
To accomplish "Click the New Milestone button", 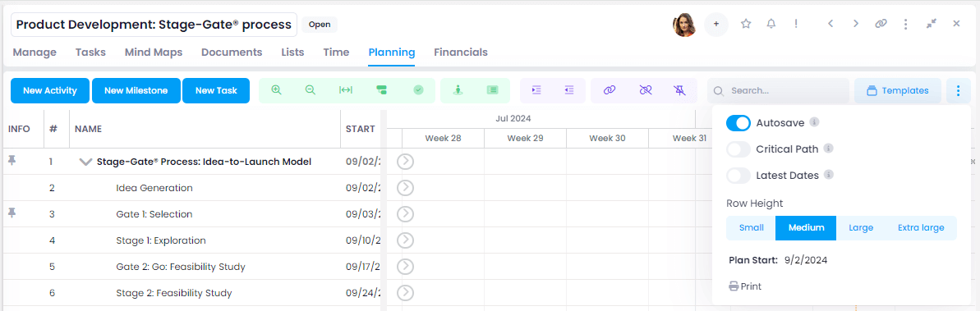I will point(136,90).
